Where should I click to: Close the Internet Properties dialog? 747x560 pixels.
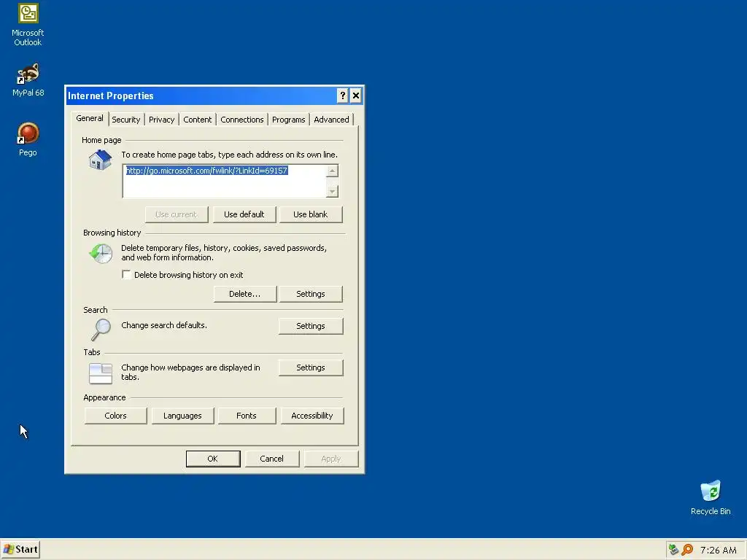[355, 96]
